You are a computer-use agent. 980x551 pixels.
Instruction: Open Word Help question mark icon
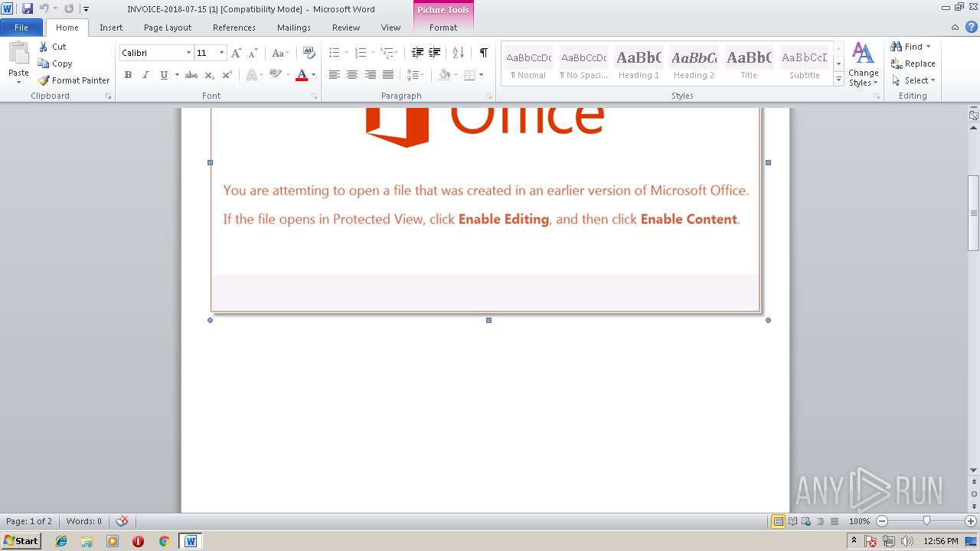pyautogui.click(x=972, y=27)
